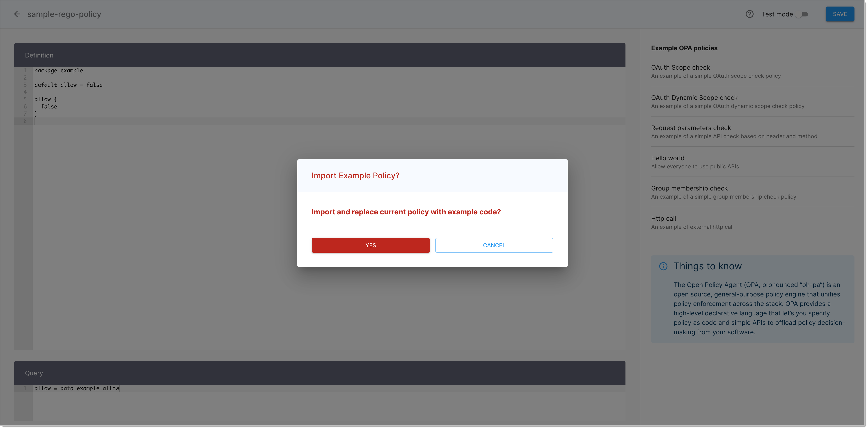This screenshot has width=868, height=429.
Task: Click the YES button to import policy
Action: 370,245
